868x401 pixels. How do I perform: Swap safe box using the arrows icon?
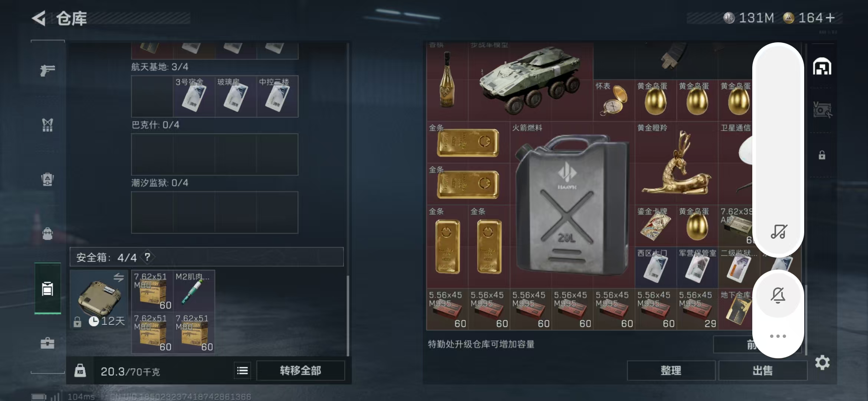pos(119,277)
